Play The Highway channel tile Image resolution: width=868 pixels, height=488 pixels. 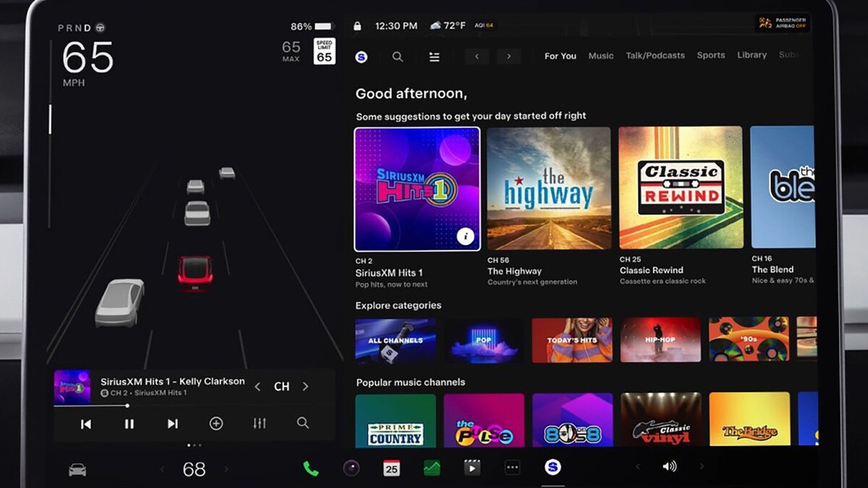click(549, 188)
